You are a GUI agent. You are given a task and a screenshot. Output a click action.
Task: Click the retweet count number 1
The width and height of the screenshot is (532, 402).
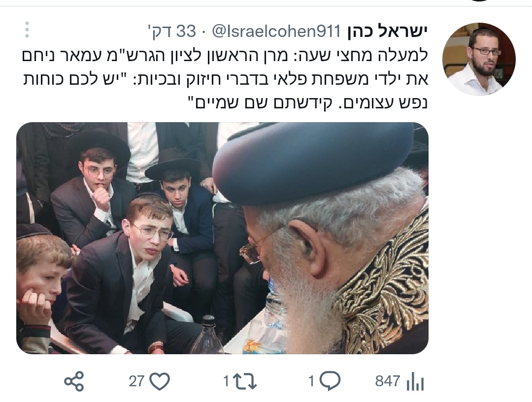[x=226, y=381]
